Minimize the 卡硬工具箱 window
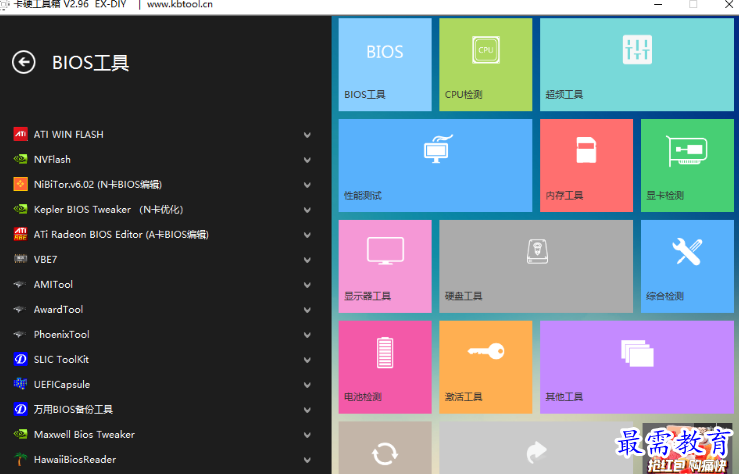The image size is (739, 474). 658,4
